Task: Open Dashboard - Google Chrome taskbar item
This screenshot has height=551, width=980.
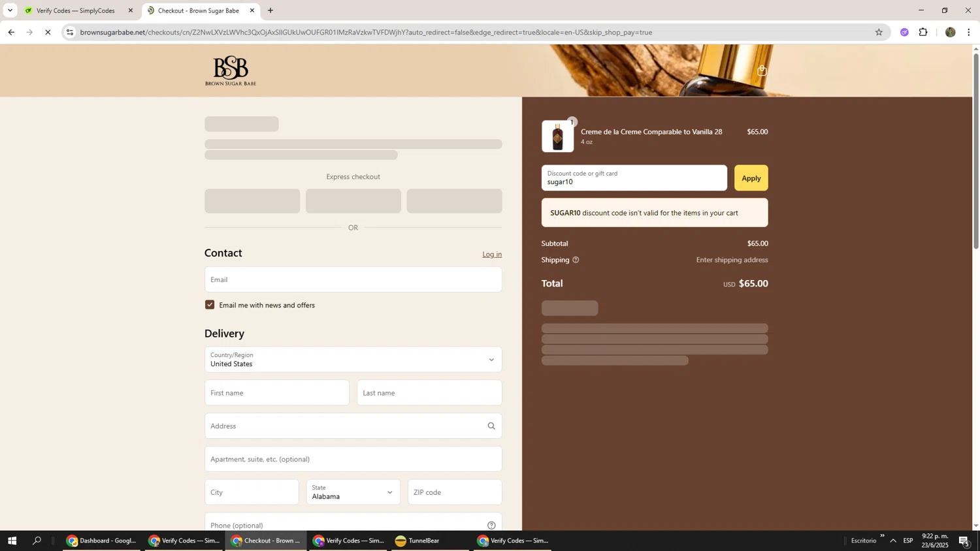Action: pyautogui.click(x=102, y=541)
